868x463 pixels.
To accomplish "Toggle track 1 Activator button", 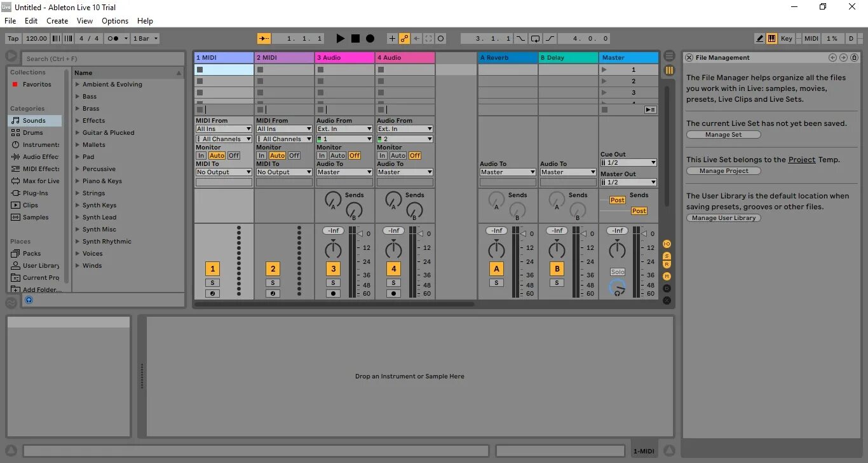I will pyautogui.click(x=212, y=268).
